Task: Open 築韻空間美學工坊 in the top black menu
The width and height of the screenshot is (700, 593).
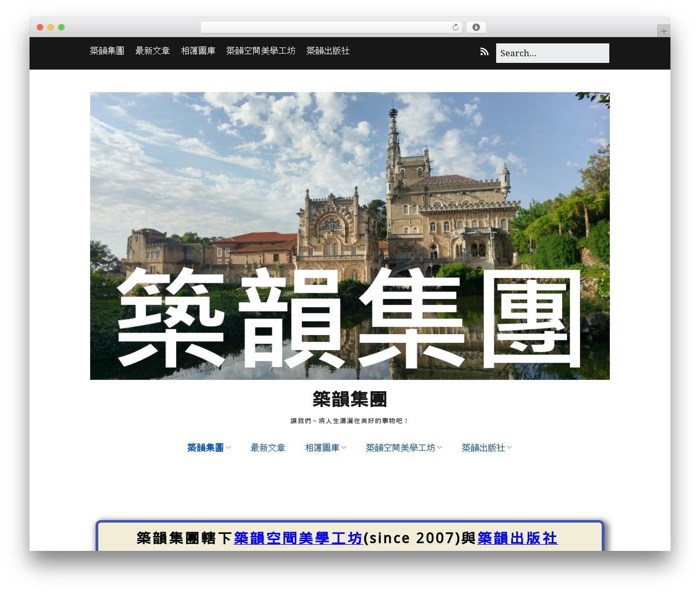Action: (261, 51)
